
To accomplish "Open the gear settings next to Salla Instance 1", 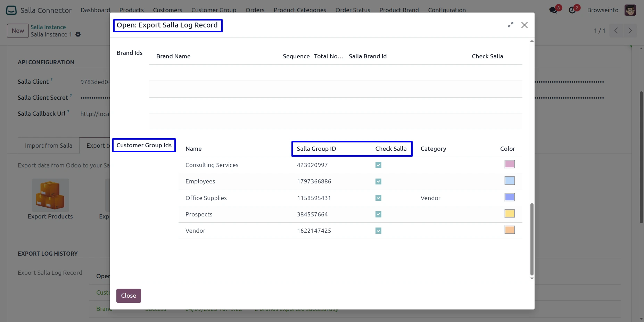I will [78, 34].
